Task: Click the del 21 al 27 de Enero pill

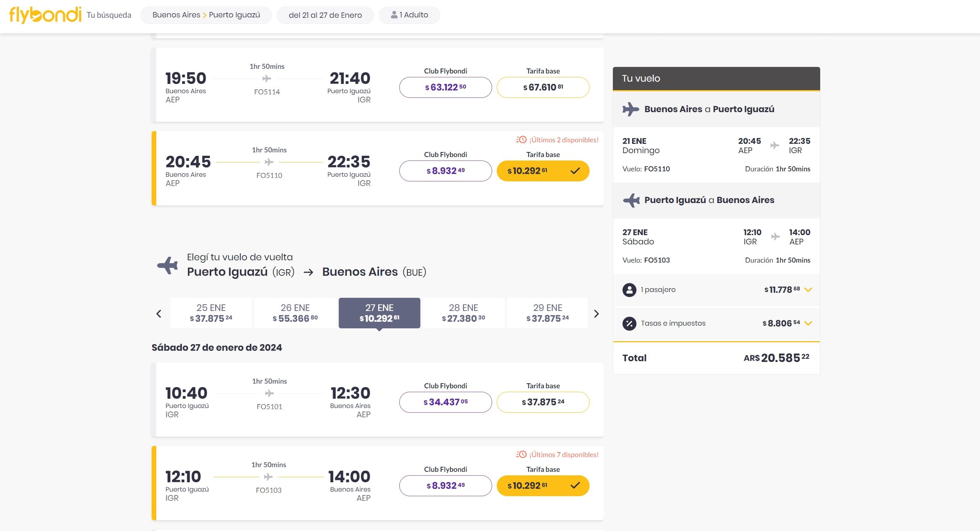Action: tap(325, 15)
